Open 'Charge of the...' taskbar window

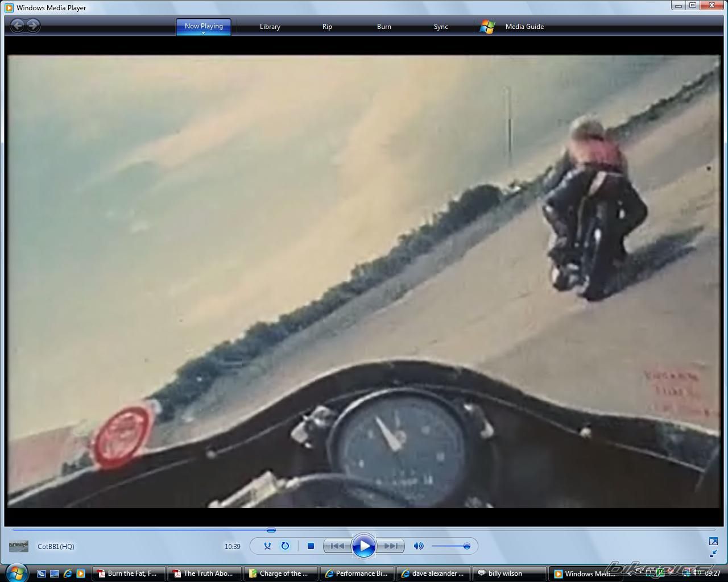(281, 574)
